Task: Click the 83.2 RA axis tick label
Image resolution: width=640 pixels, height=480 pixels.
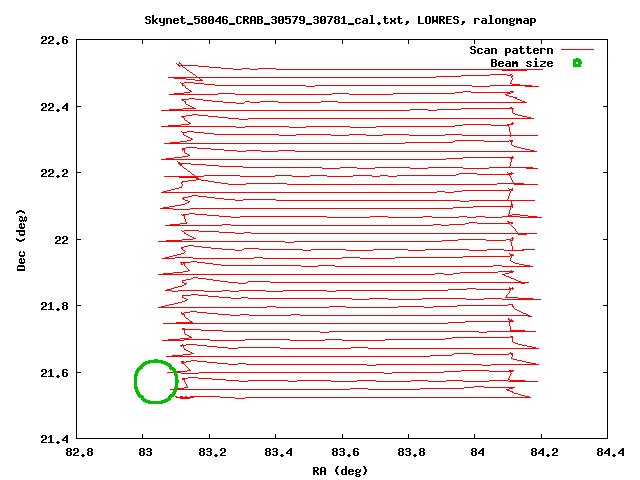Action: click(212, 452)
